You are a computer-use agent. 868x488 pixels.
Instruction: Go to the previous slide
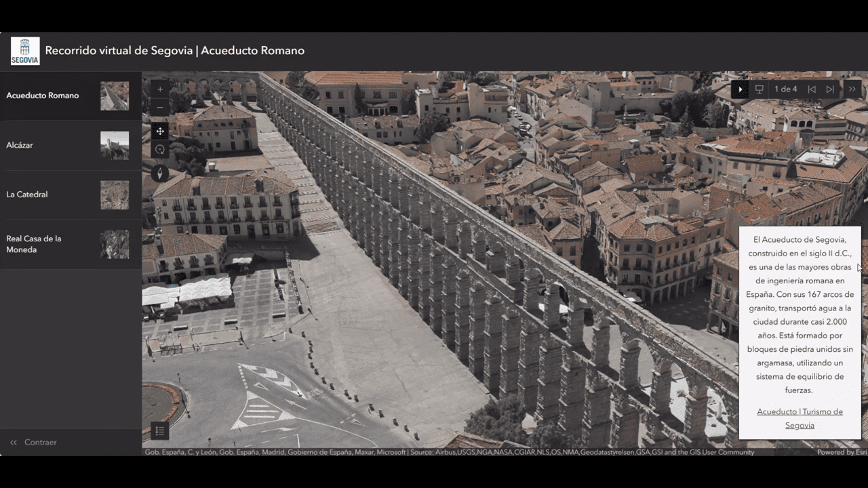(812, 89)
